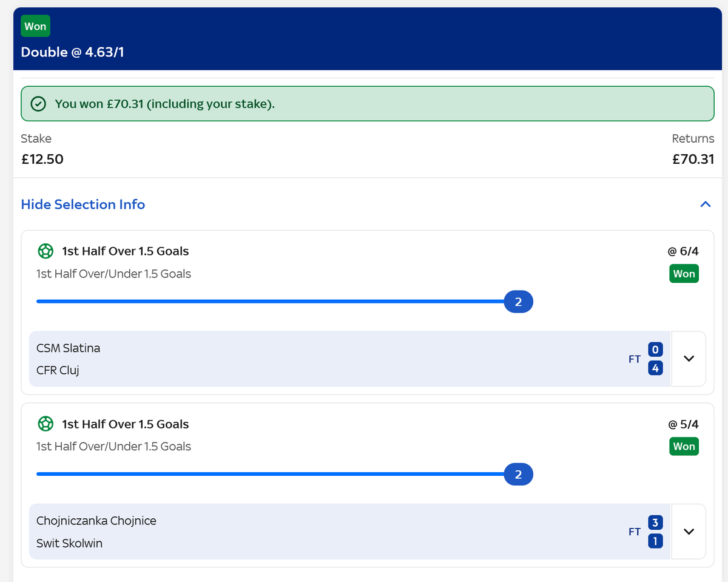The height and width of the screenshot is (582, 728).
Task: Click 1st Half Over/Under 1.5 Goals subtitle at 6/4
Action: pyautogui.click(x=113, y=274)
